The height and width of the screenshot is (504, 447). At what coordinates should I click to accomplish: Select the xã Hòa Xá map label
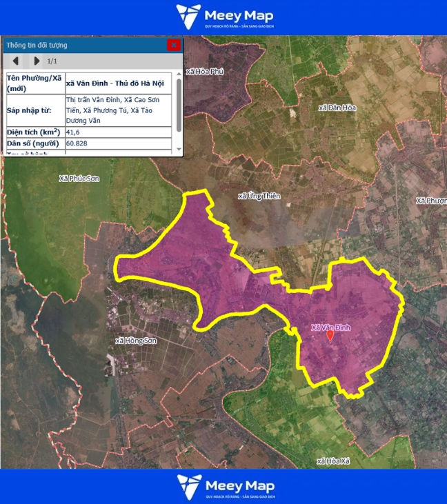tap(335, 461)
